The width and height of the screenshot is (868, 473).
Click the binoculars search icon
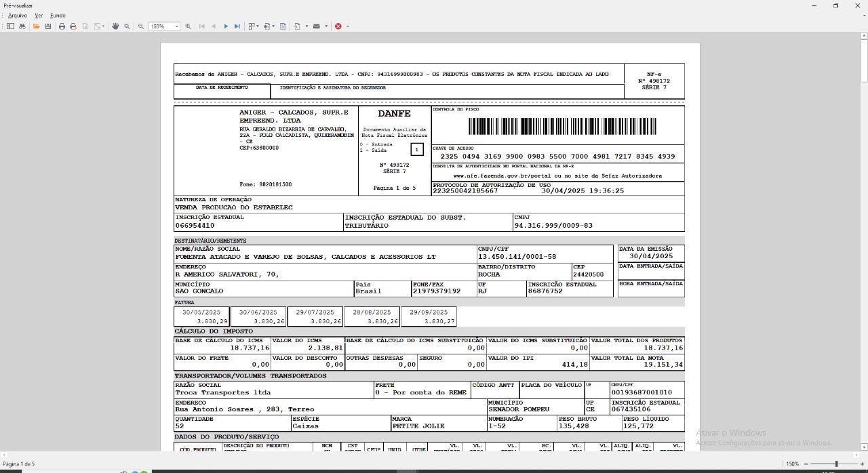[x=22, y=26]
